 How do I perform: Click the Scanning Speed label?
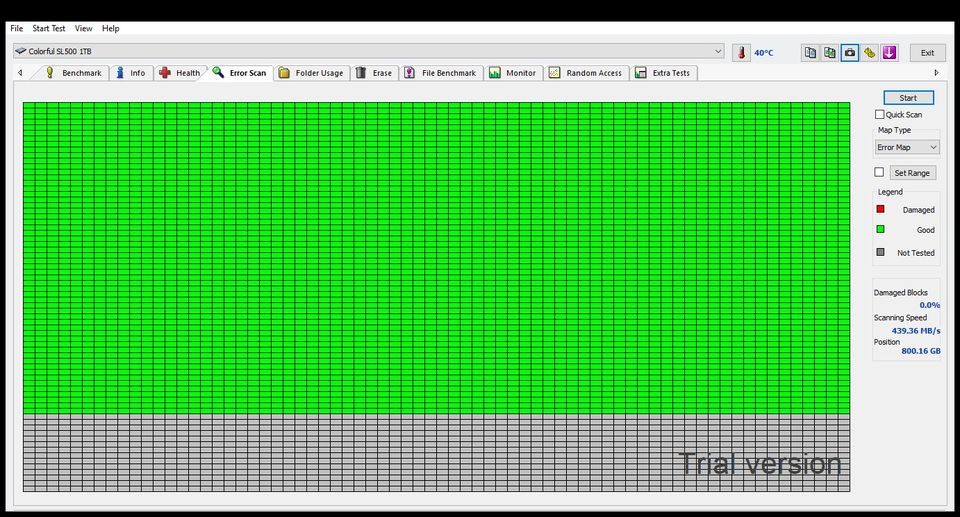[900, 318]
